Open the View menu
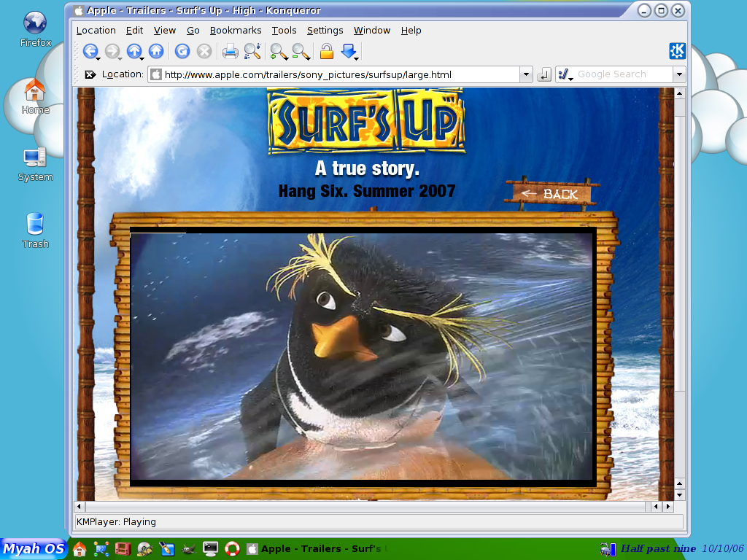 [x=164, y=31]
